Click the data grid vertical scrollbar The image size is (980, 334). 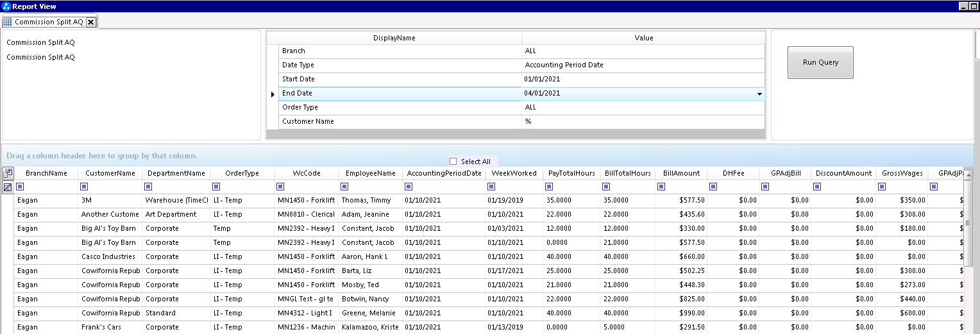(x=968, y=222)
